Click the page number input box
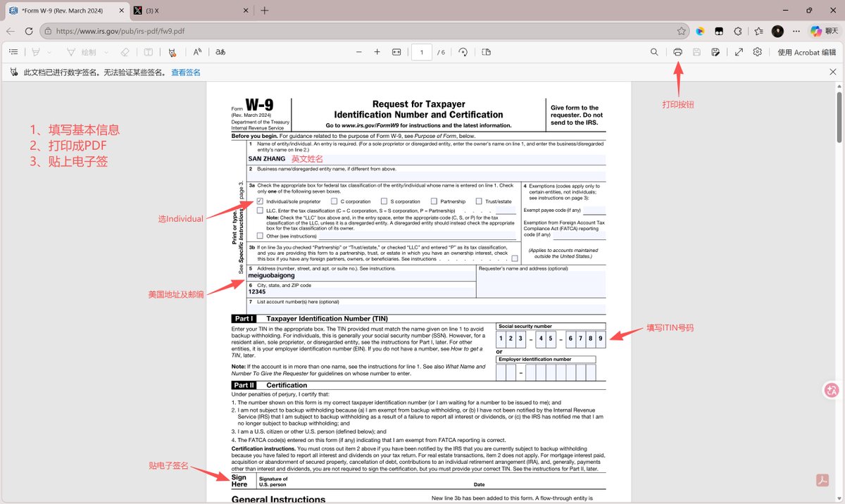Viewport: 845px width, 504px height. point(422,51)
